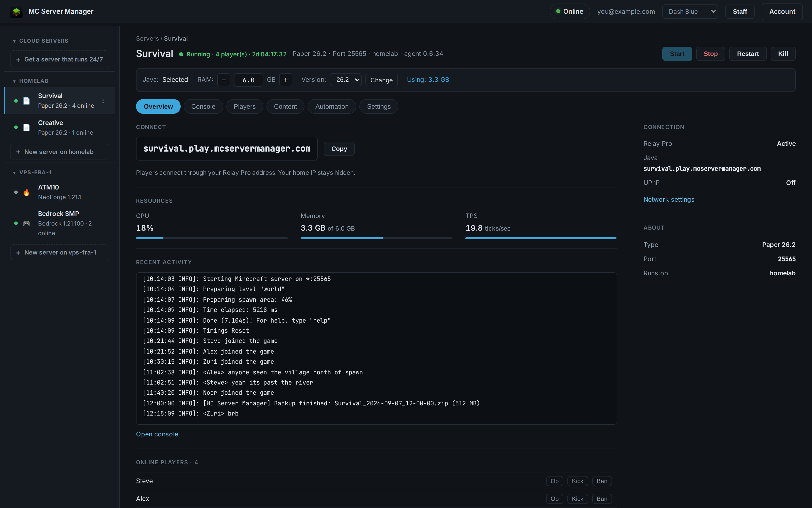812x508 pixels.
Task: Open the Settings tab
Action: pos(379,106)
